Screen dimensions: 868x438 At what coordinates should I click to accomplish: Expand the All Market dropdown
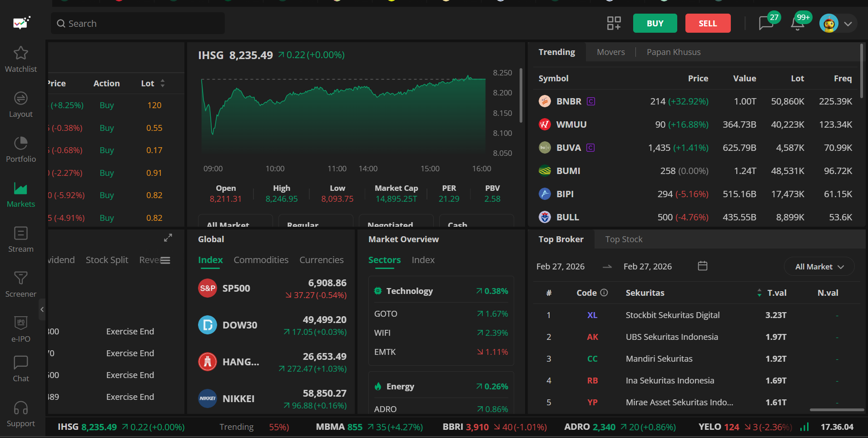click(x=819, y=267)
